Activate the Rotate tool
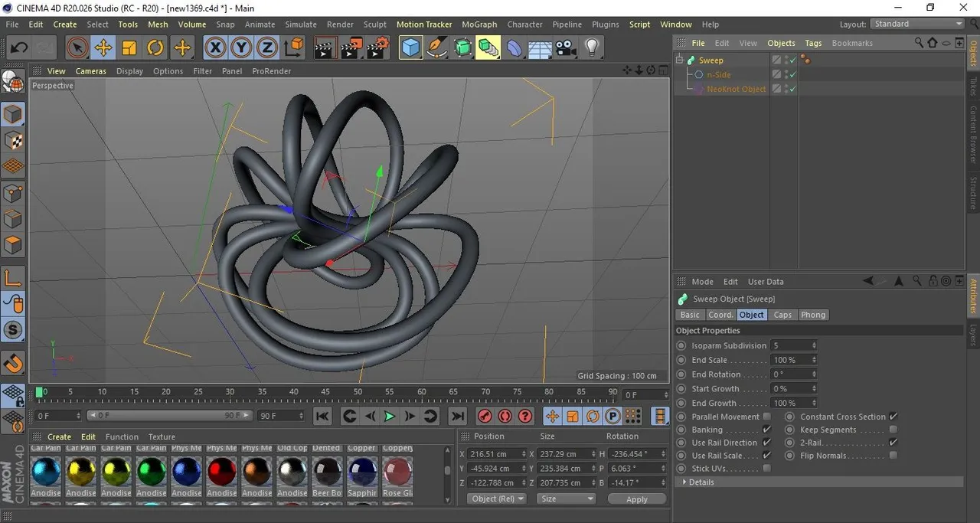Screen dimensions: 980x523 155,48
